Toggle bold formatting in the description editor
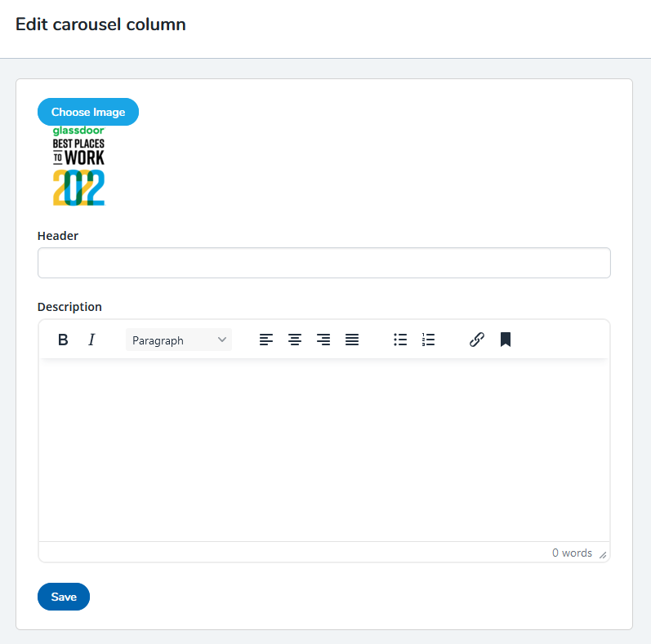The image size is (651, 644). pos(63,340)
